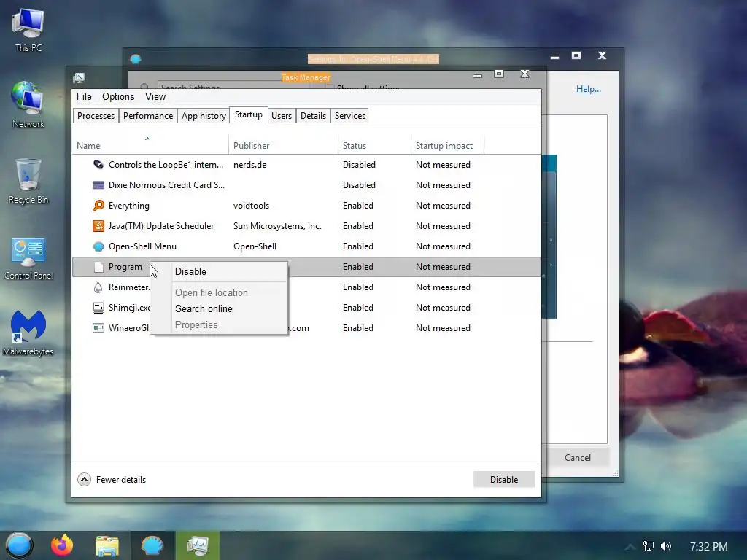Sort startup list by Name column
This screenshot has width=747, height=560.
(x=150, y=145)
